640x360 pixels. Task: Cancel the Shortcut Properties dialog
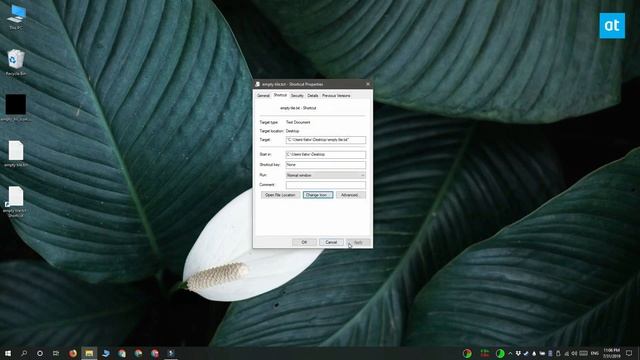click(x=331, y=242)
